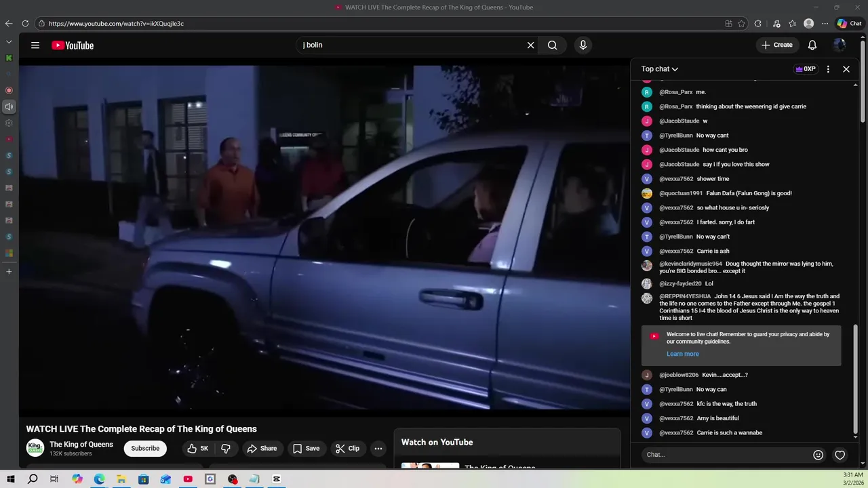
Task: Open the emoji picker in chat
Action: 818,455
